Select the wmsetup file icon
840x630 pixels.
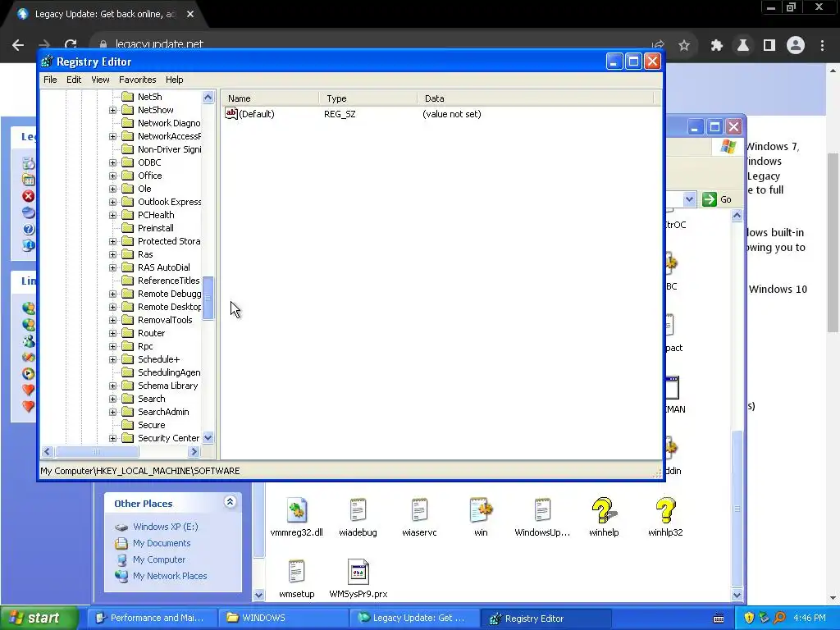pos(296,572)
